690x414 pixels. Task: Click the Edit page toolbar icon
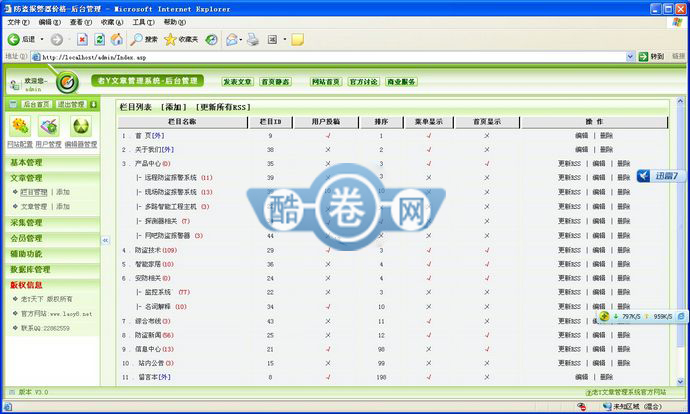point(272,40)
